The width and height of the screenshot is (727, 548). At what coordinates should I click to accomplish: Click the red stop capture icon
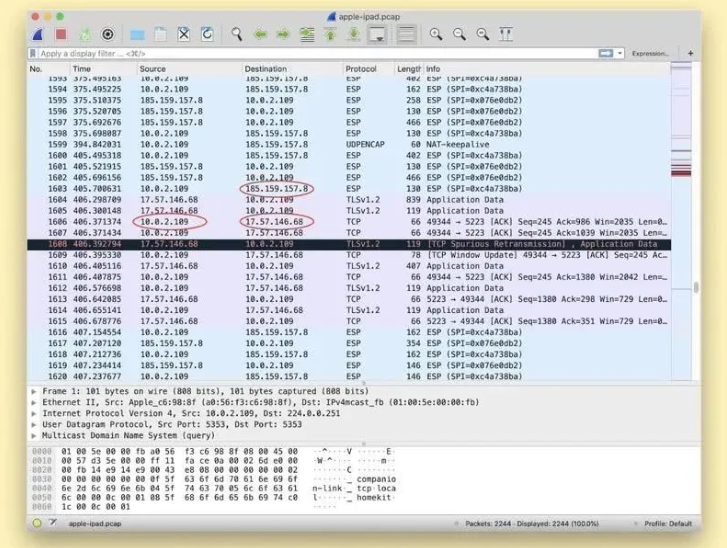tap(60, 34)
